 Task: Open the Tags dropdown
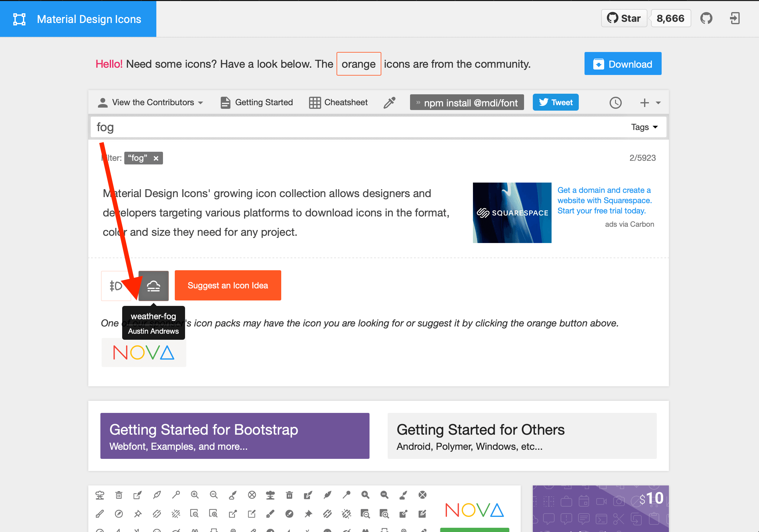point(644,127)
